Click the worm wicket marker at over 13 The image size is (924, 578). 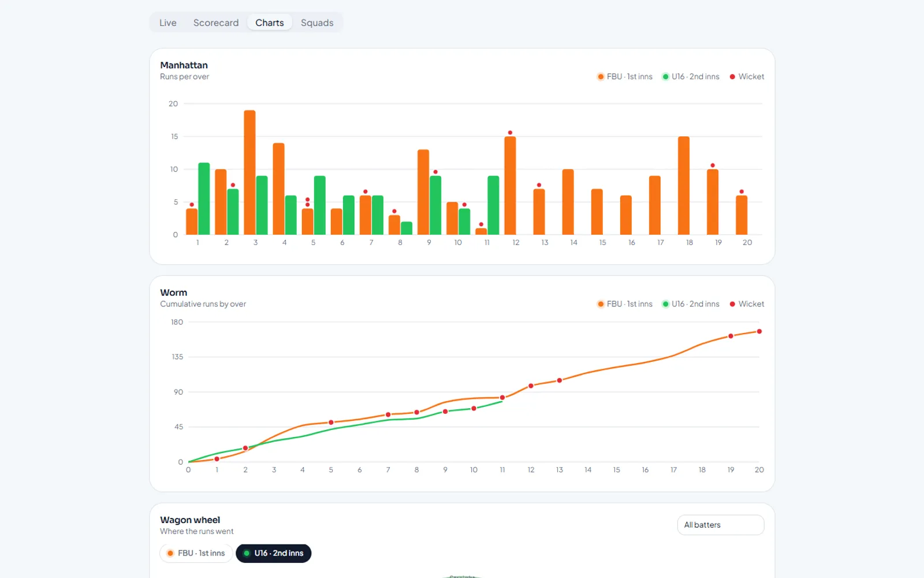pyautogui.click(x=560, y=380)
